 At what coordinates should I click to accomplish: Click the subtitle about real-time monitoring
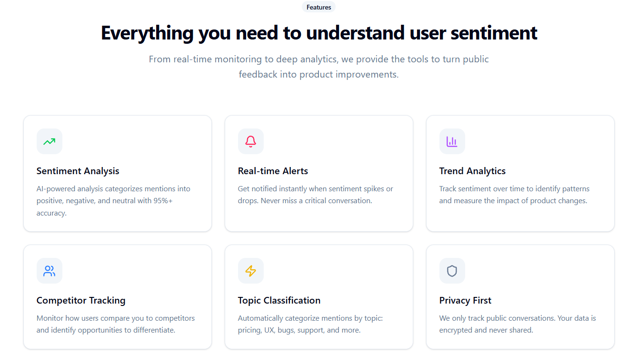coord(318,66)
